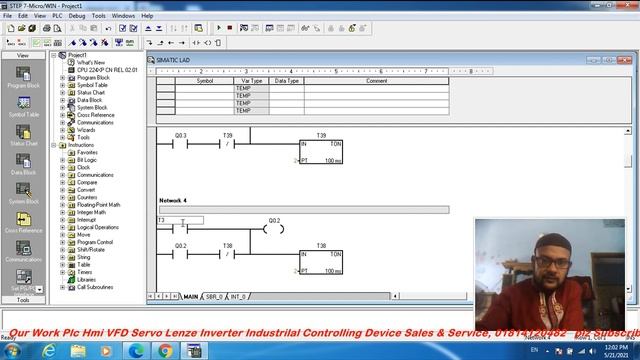Click View bar scroll-down arrow
This screenshot has height=360, width=640.
tap(40, 289)
